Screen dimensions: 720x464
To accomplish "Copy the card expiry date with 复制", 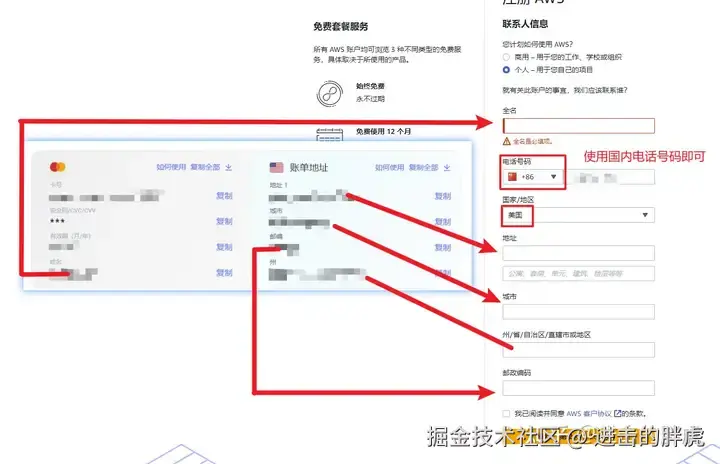I will [x=224, y=247].
